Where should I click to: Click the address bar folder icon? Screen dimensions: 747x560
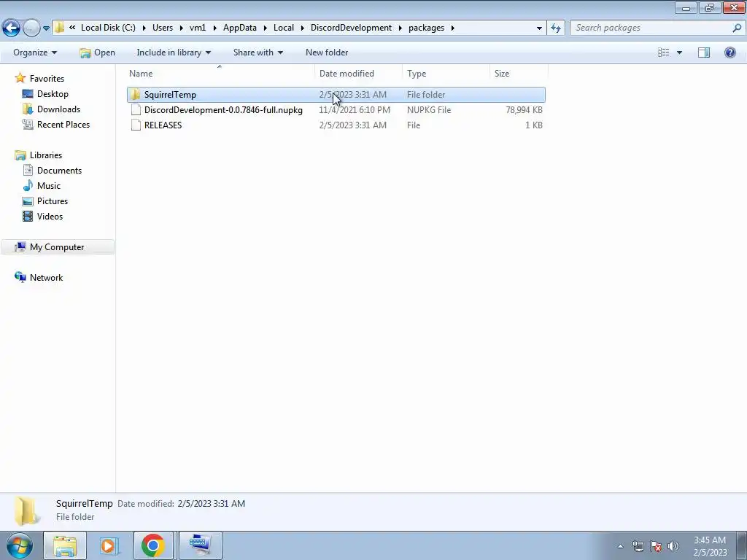coord(59,28)
